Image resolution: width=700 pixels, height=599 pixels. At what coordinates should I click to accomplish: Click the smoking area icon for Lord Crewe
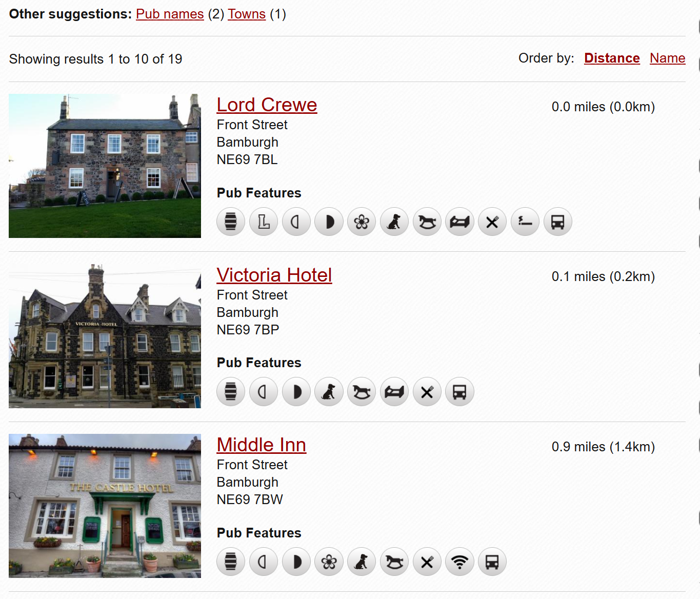tap(525, 222)
